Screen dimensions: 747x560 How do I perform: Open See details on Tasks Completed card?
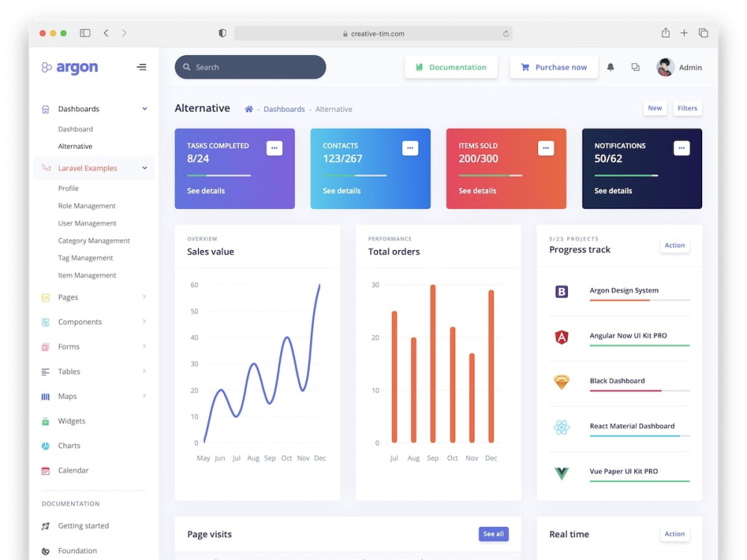206,190
